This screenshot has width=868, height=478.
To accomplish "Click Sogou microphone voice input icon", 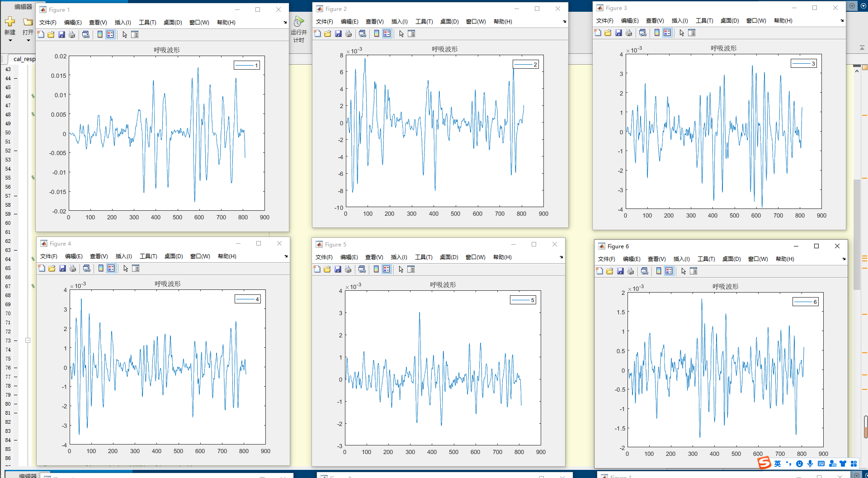I will (810, 464).
